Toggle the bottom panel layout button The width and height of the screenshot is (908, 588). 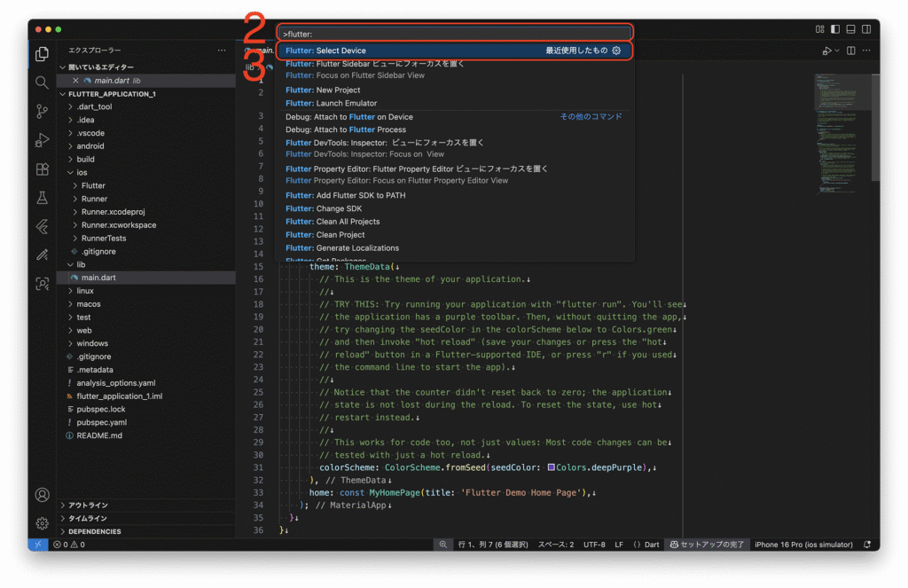(x=850, y=29)
